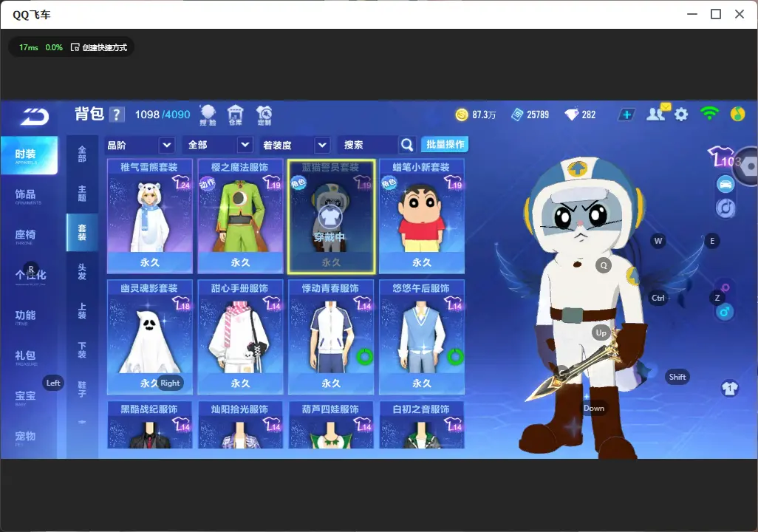Click the search magnifier icon

click(407, 145)
